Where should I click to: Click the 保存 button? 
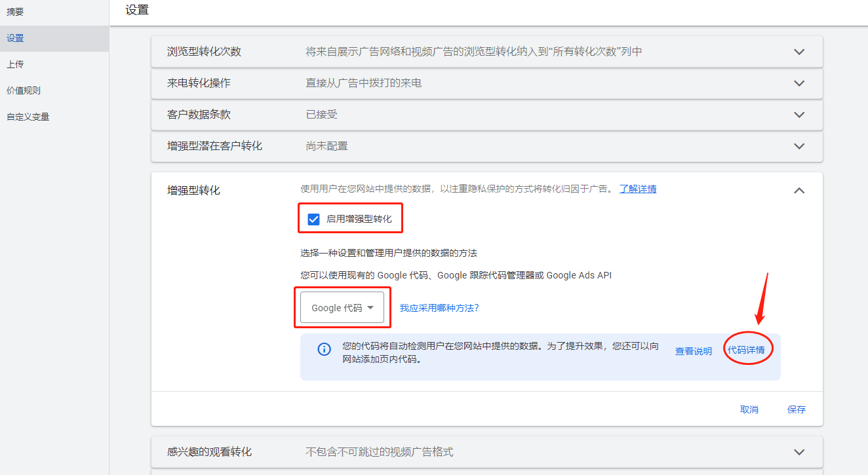click(x=797, y=409)
